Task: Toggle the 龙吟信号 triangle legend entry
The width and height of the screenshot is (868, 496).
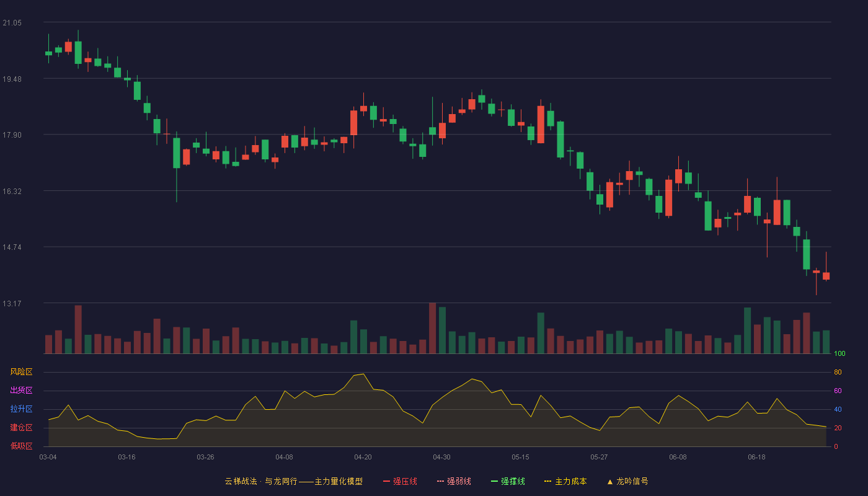Action: [x=627, y=481]
